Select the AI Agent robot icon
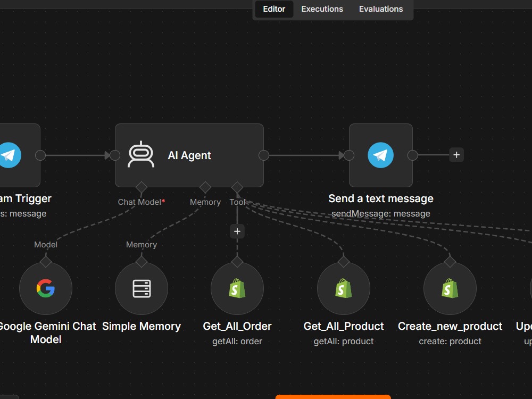The width and height of the screenshot is (532, 399). [x=141, y=155]
